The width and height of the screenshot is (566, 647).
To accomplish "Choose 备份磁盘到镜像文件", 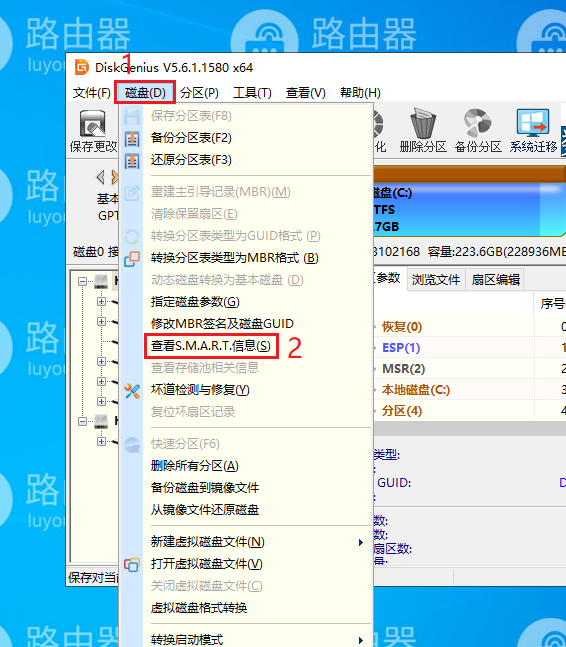I will [x=205, y=488].
